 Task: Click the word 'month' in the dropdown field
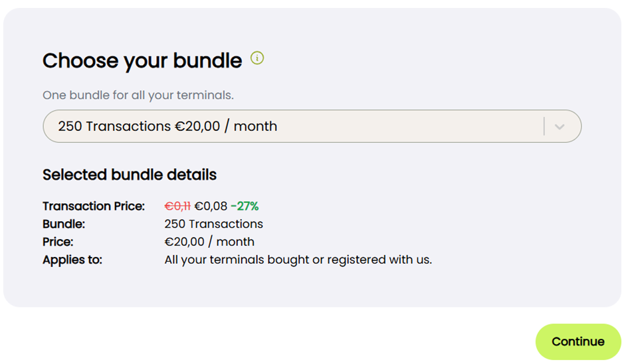point(256,126)
